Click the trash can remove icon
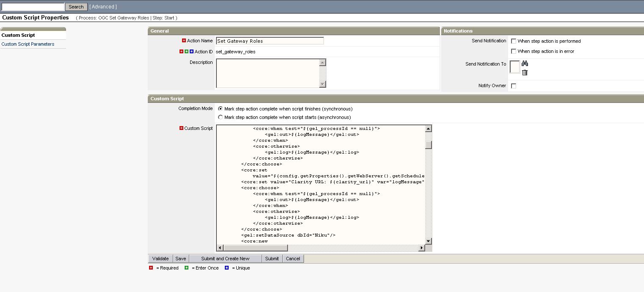This screenshot has width=644, height=292. coord(525,72)
